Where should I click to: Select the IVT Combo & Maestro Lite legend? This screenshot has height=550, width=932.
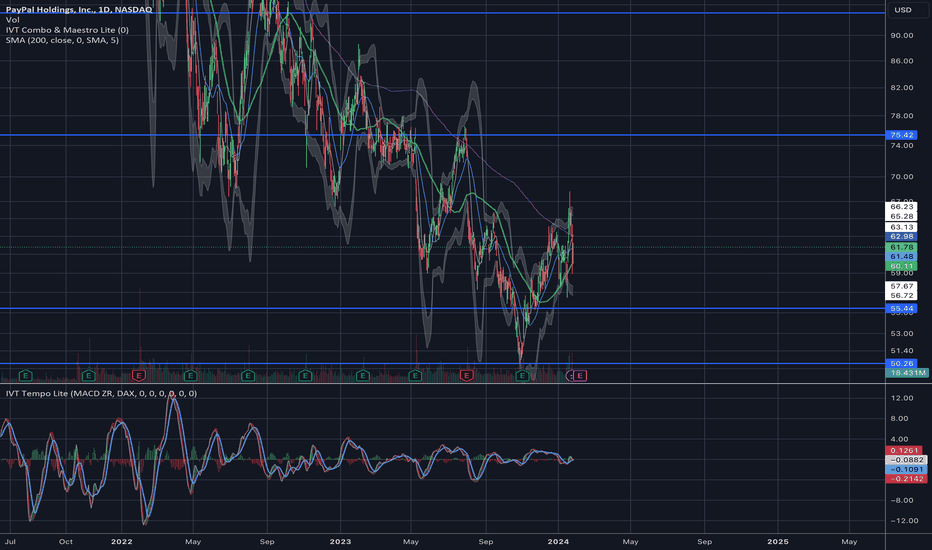tap(67, 30)
